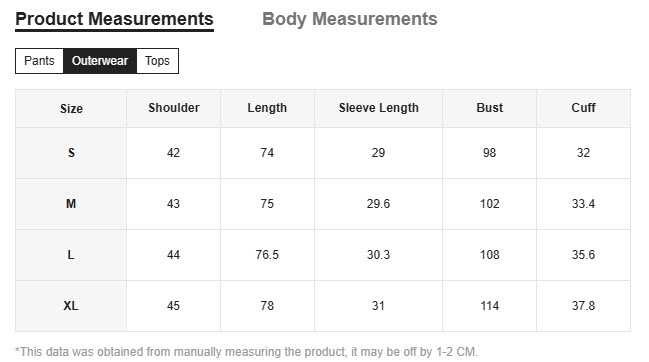This screenshot has height=362, width=649.
Task: Select the XL size row label
Action: [x=71, y=306]
